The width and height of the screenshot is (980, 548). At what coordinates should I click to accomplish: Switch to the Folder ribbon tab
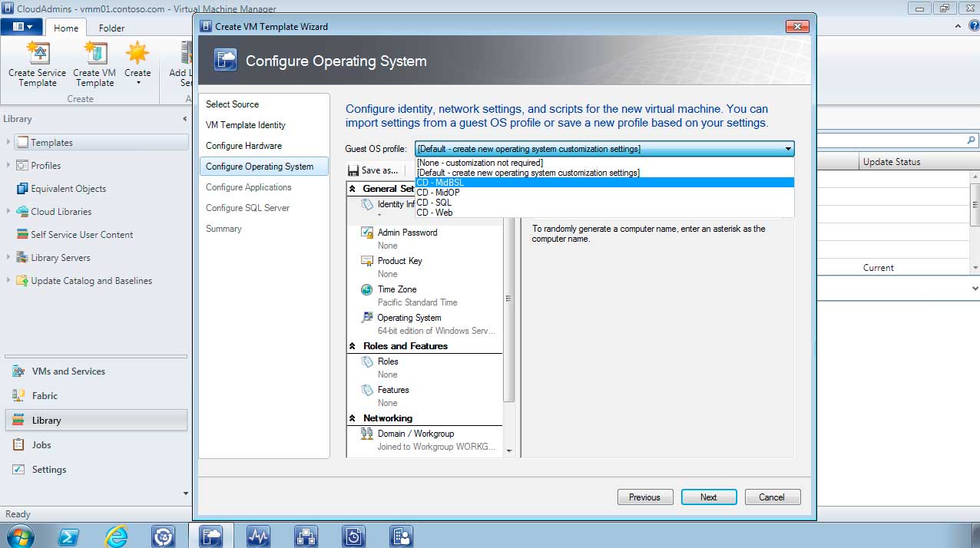click(x=111, y=28)
